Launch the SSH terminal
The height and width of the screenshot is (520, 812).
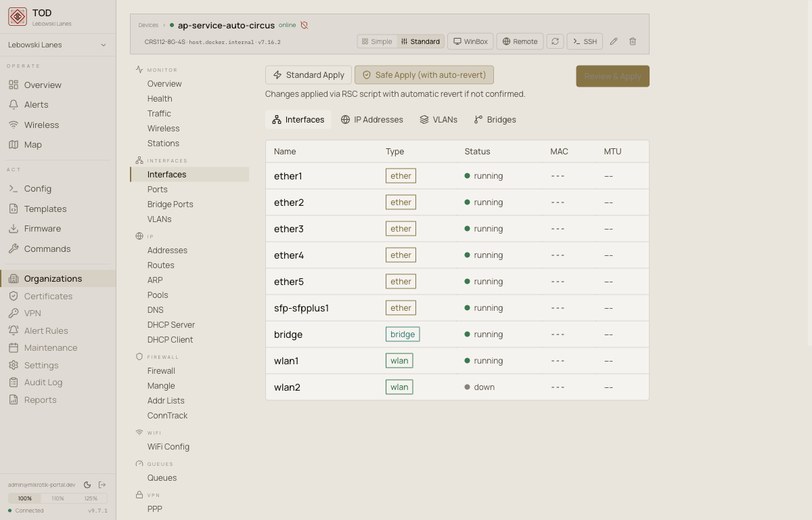click(584, 41)
